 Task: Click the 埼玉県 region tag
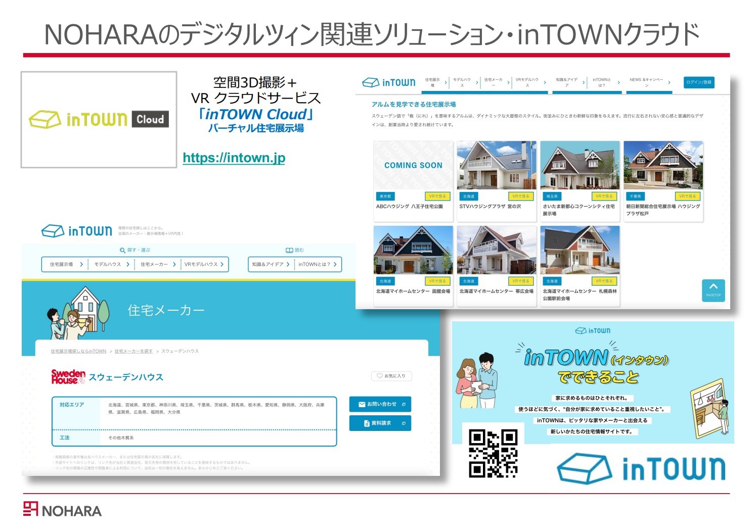[x=552, y=196]
